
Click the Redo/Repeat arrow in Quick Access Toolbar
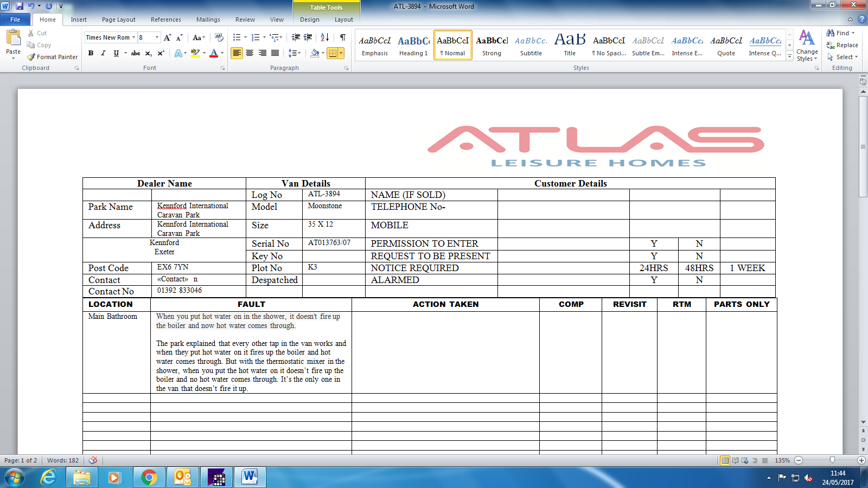click(x=49, y=6)
